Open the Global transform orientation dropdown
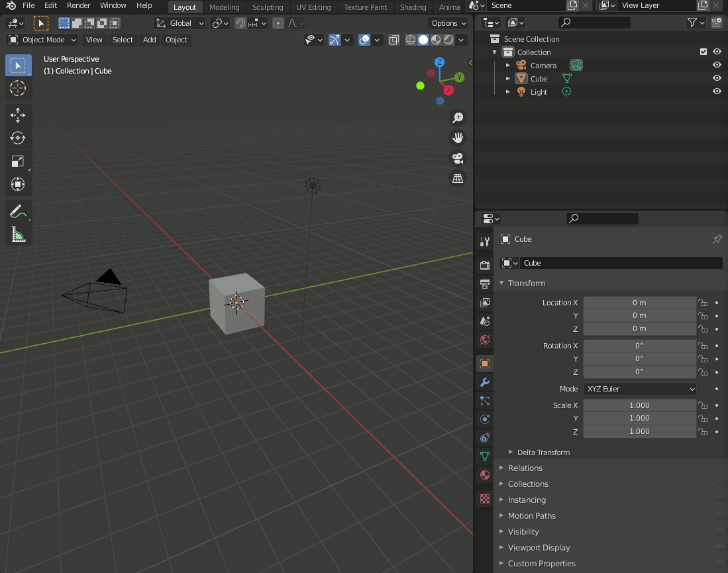728x573 pixels. click(x=180, y=23)
